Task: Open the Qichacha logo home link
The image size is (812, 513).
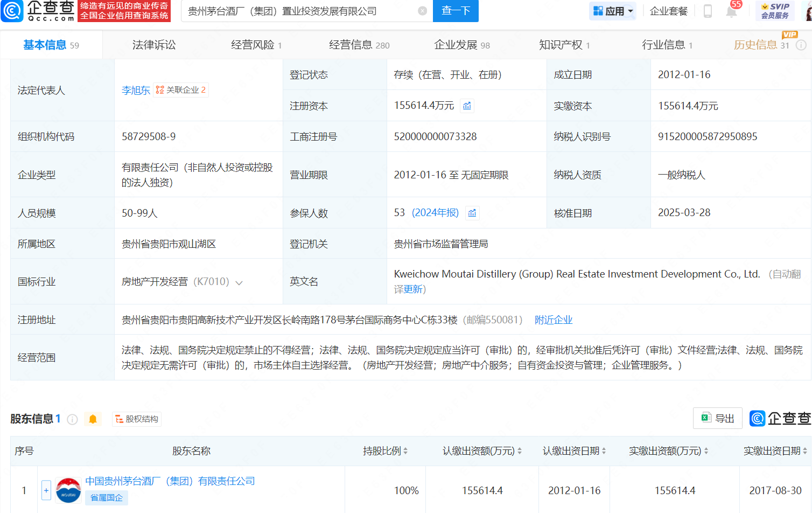Action: pos(38,11)
